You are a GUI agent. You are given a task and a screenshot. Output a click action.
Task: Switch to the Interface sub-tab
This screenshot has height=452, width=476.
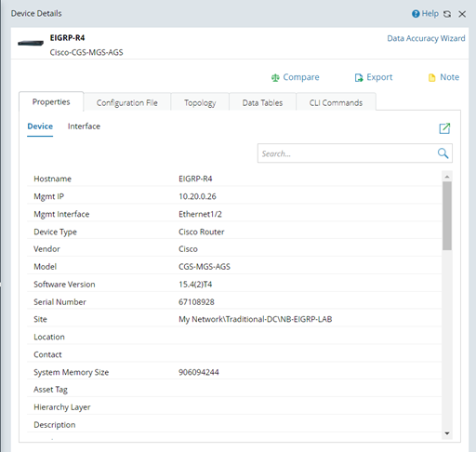(84, 126)
